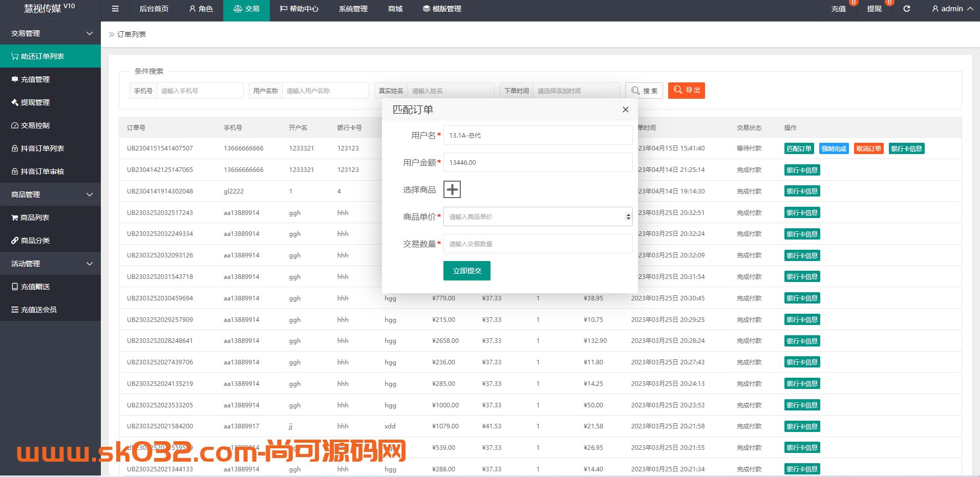This screenshot has width=980, height=477.
Task: Open 系统管理 menu
Action: pyautogui.click(x=353, y=9)
